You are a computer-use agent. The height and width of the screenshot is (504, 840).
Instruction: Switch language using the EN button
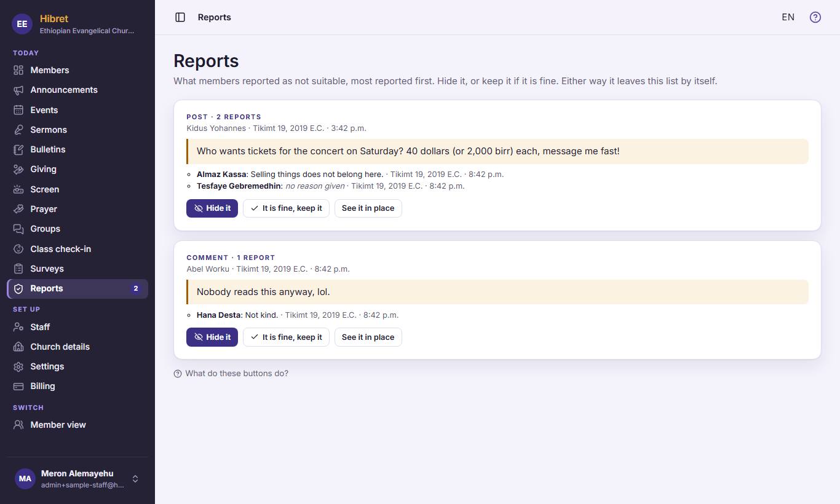[x=788, y=17]
